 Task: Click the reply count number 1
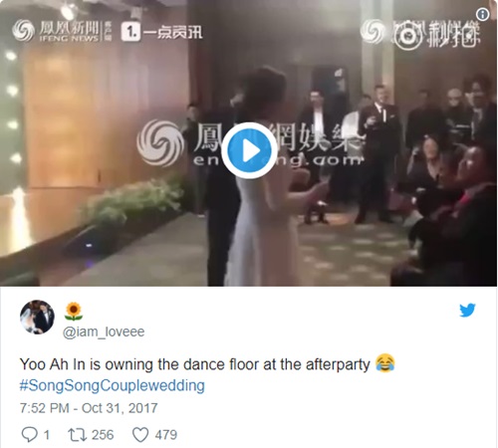click(x=47, y=435)
